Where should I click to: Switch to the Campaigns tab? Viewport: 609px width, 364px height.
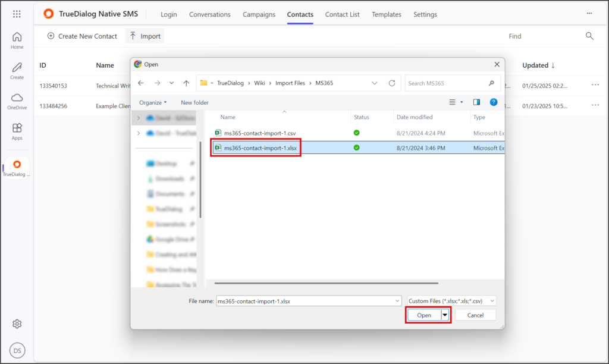(259, 14)
